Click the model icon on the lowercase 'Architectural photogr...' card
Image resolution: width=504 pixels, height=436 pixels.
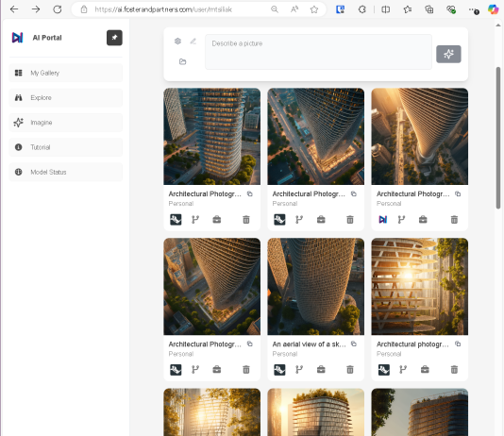point(384,370)
